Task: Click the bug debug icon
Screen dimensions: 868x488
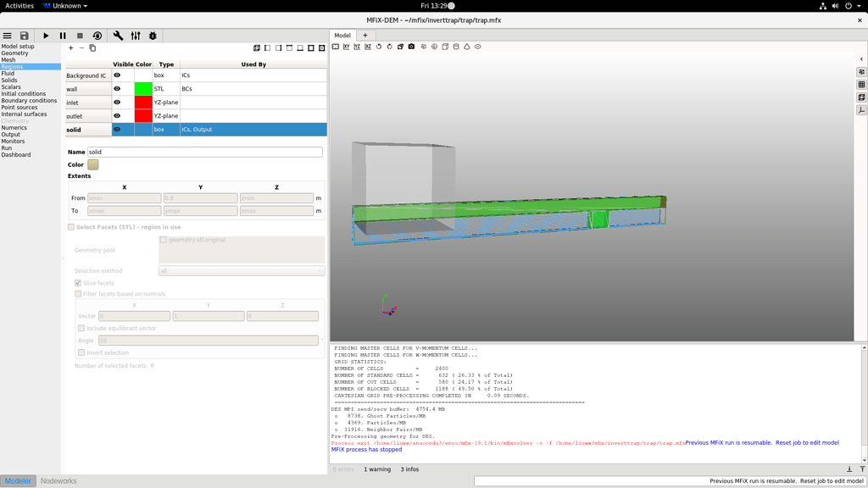Action: [153, 36]
